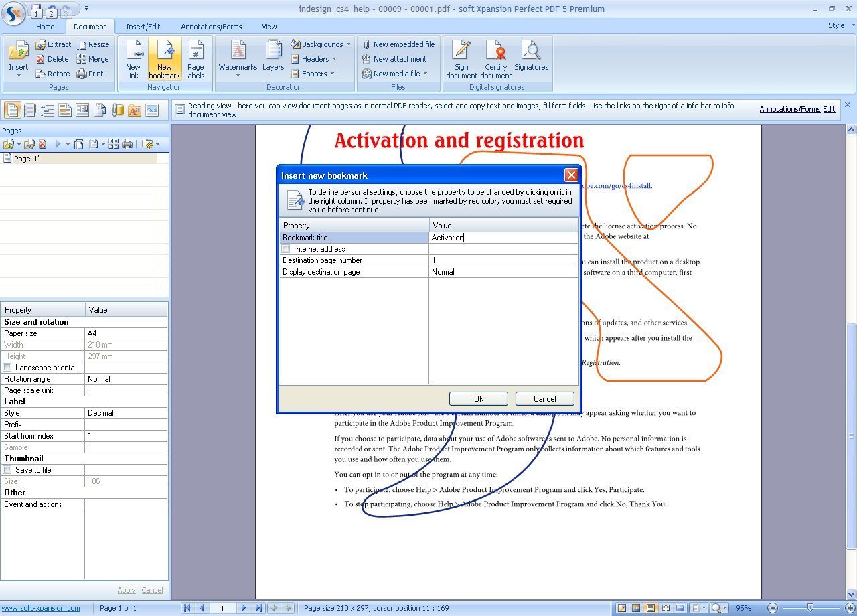This screenshot has height=616, width=857.
Task: Click the Extract pages ribbon icon
Action: [x=41, y=44]
